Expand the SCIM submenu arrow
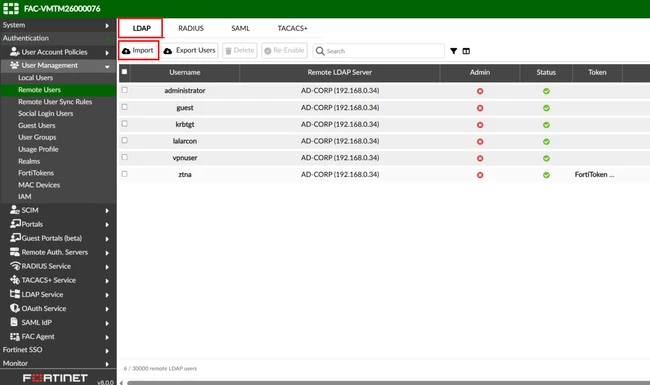This screenshot has width=650, height=385. click(107, 211)
